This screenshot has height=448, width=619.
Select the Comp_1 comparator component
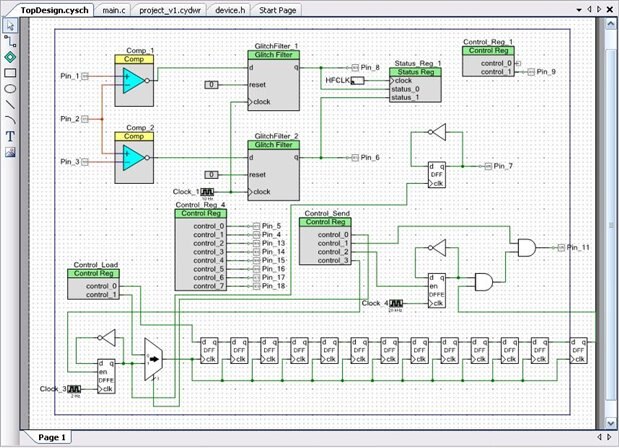134,81
